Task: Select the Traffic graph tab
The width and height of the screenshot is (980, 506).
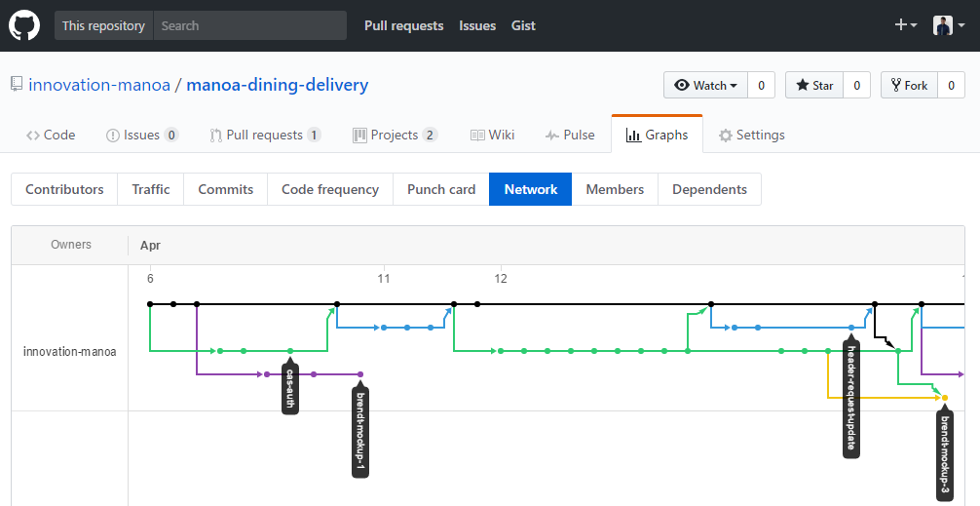Action: click(151, 189)
